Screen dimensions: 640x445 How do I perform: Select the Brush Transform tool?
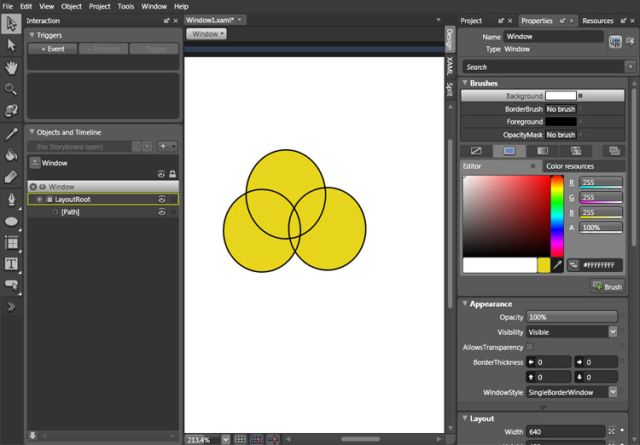11,177
